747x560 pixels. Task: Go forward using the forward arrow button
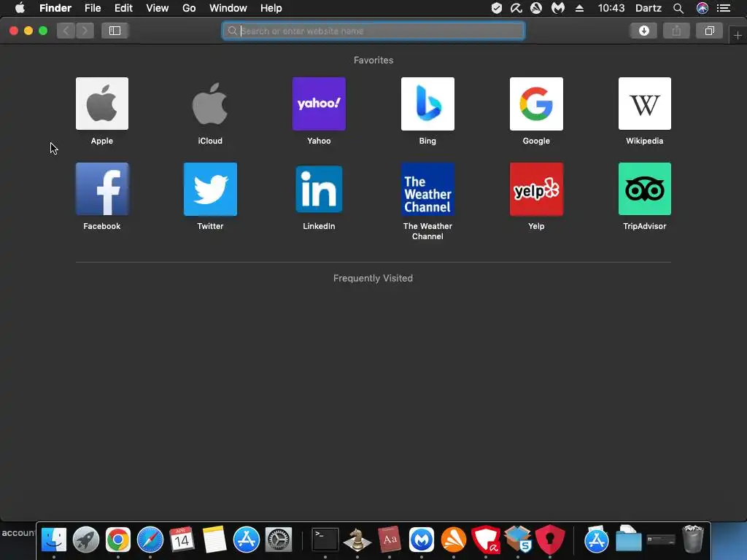[x=85, y=31]
